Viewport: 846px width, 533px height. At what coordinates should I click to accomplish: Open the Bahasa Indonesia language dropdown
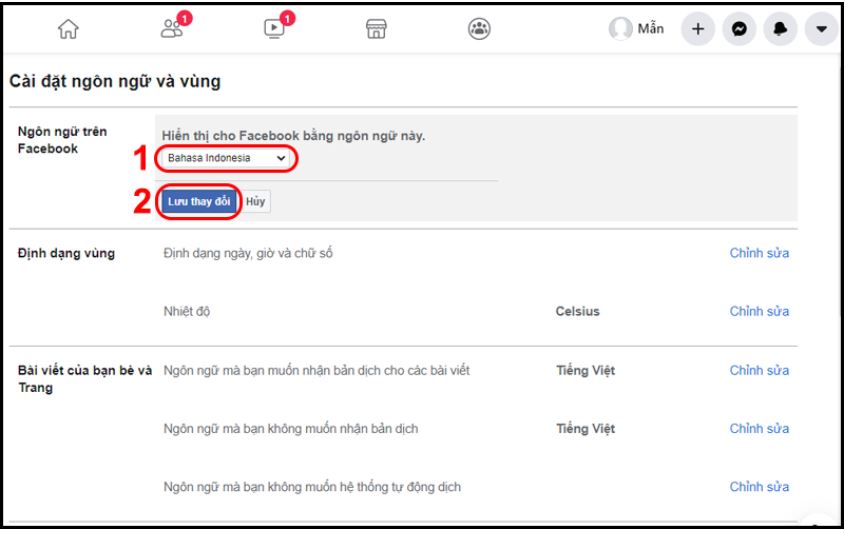coord(226,158)
